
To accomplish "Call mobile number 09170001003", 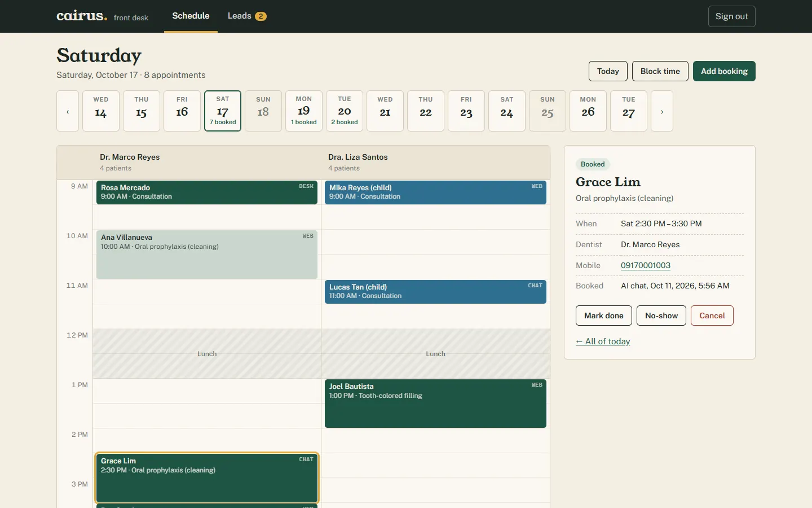I will point(646,265).
